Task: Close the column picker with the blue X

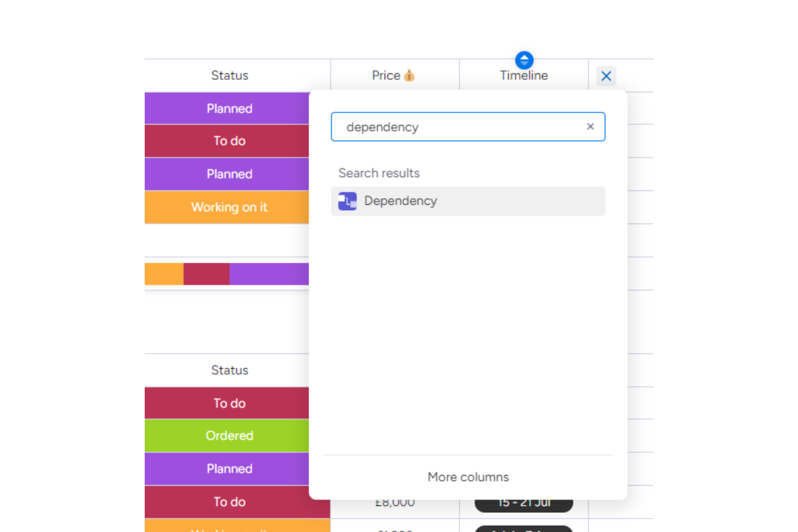Action: 606,76
